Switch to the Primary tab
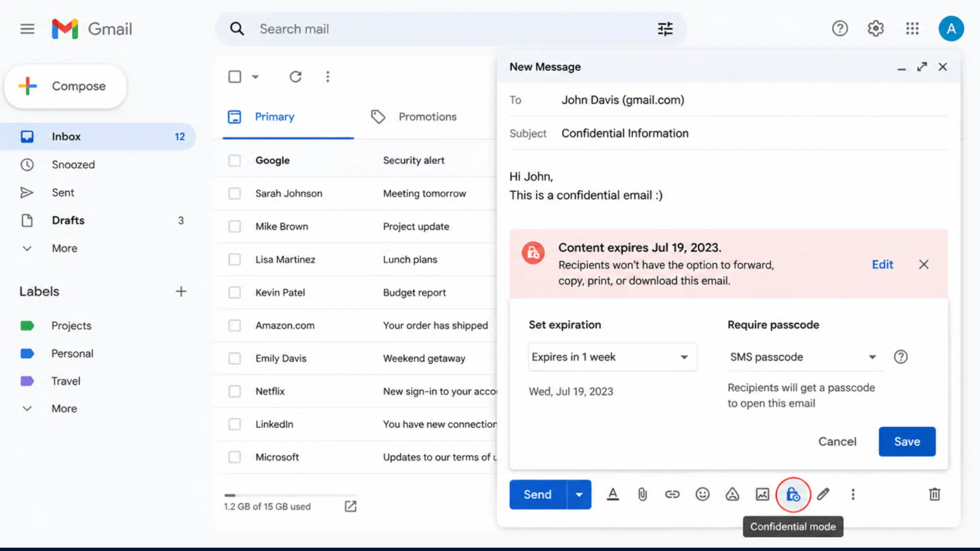 [x=288, y=117]
